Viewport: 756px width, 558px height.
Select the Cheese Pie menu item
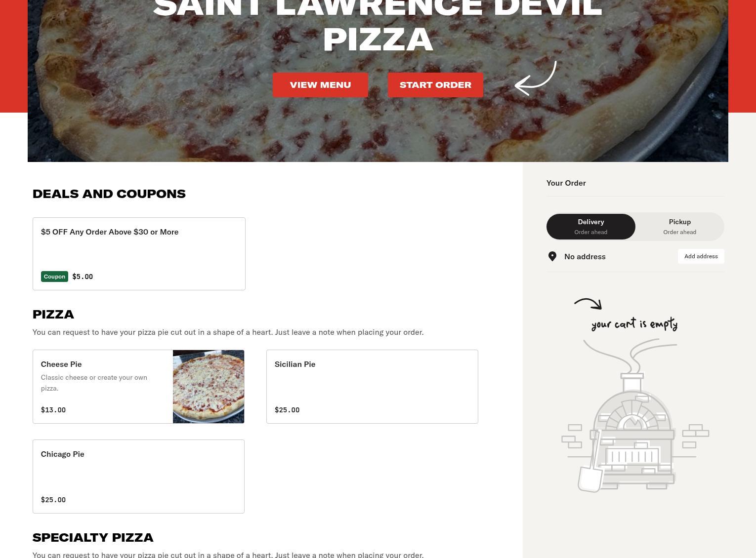point(138,387)
